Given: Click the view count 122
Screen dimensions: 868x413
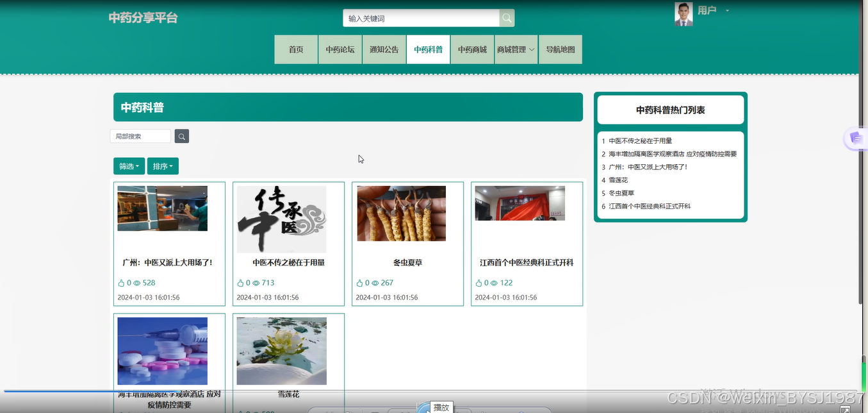Looking at the screenshot, I should (506, 283).
